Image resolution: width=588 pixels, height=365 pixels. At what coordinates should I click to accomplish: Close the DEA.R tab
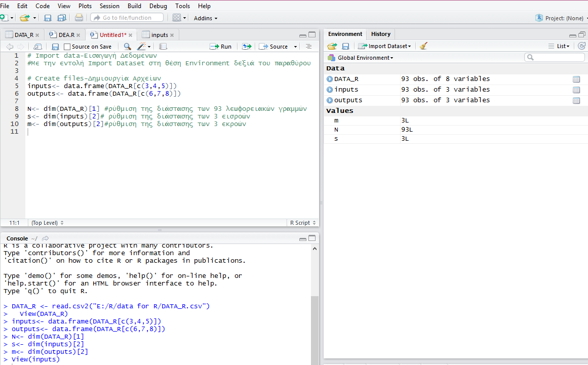tap(79, 35)
